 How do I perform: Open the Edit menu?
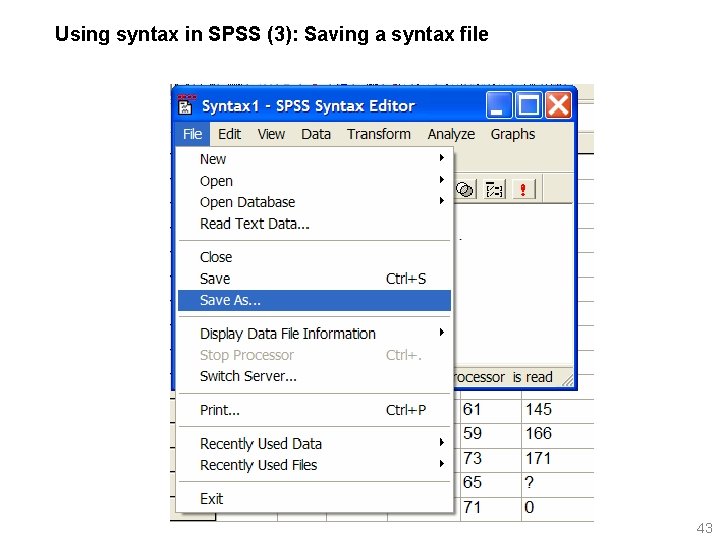click(x=229, y=134)
